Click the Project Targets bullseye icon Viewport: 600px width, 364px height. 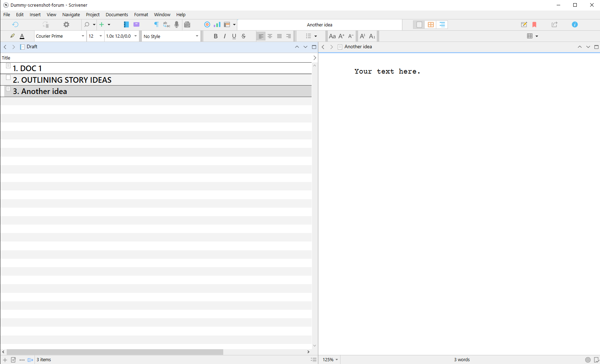click(x=207, y=25)
